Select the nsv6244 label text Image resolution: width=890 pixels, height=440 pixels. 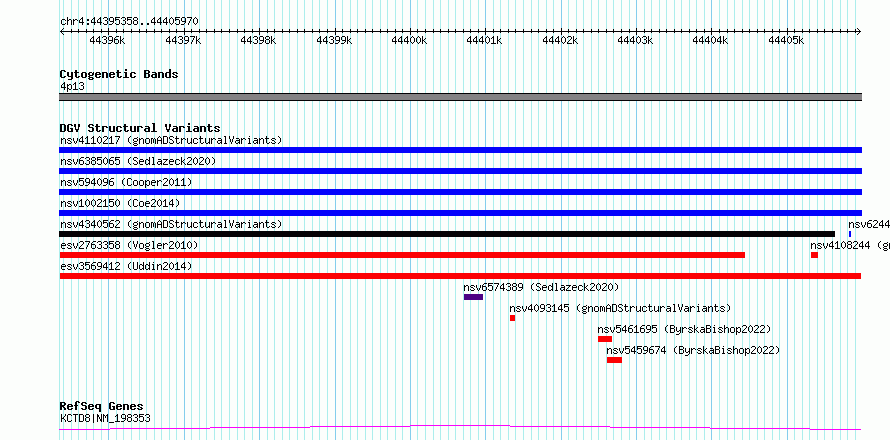868,224
